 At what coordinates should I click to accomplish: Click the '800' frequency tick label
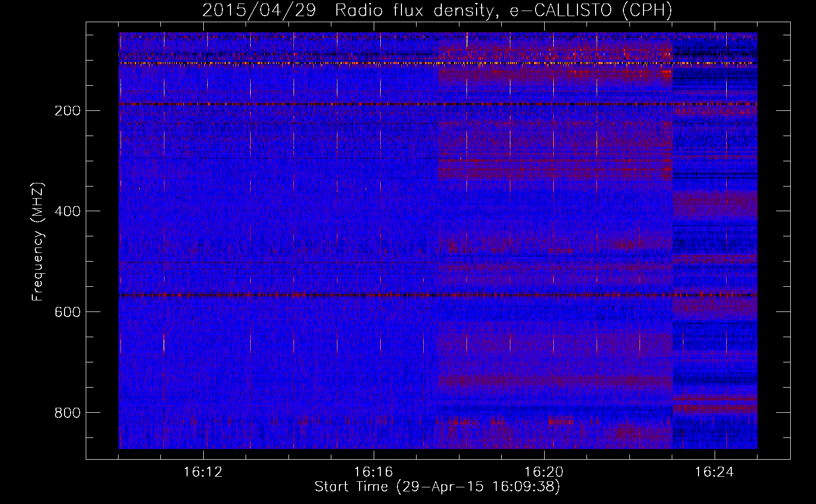point(67,413)
